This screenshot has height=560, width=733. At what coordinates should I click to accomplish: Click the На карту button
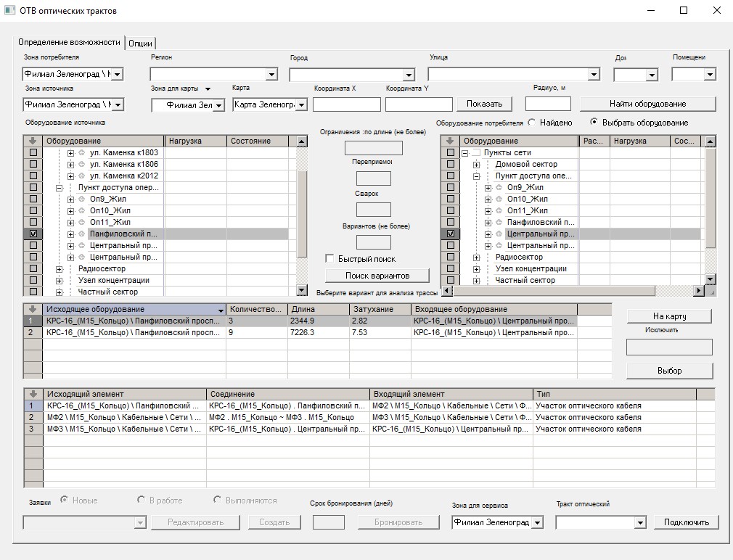pyautogui.click(x=669, y=316)
